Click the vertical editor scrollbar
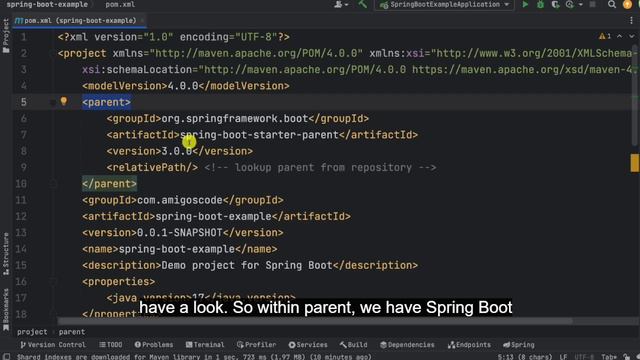The image size is (640, 360). coord(635,96)
